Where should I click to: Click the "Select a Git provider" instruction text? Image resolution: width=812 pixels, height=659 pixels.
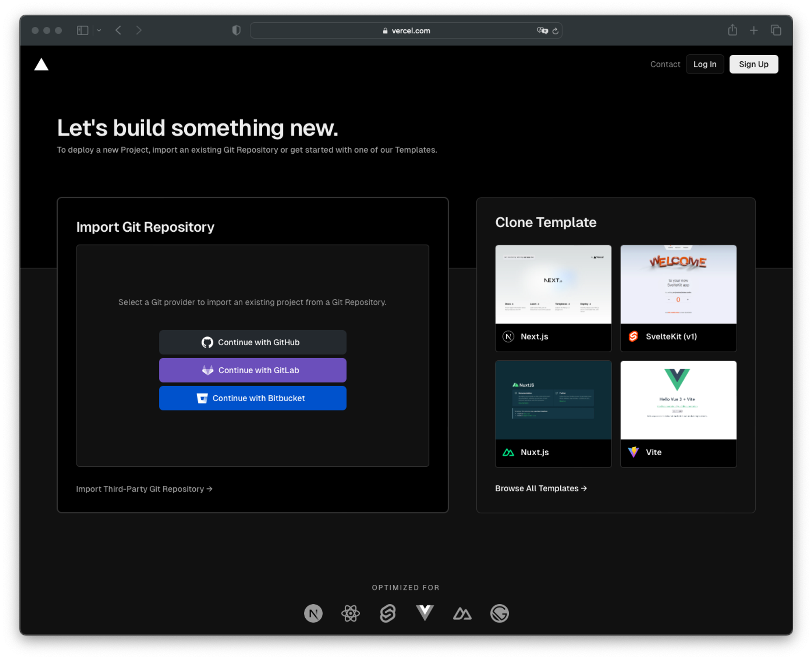[x=252, y=302]
